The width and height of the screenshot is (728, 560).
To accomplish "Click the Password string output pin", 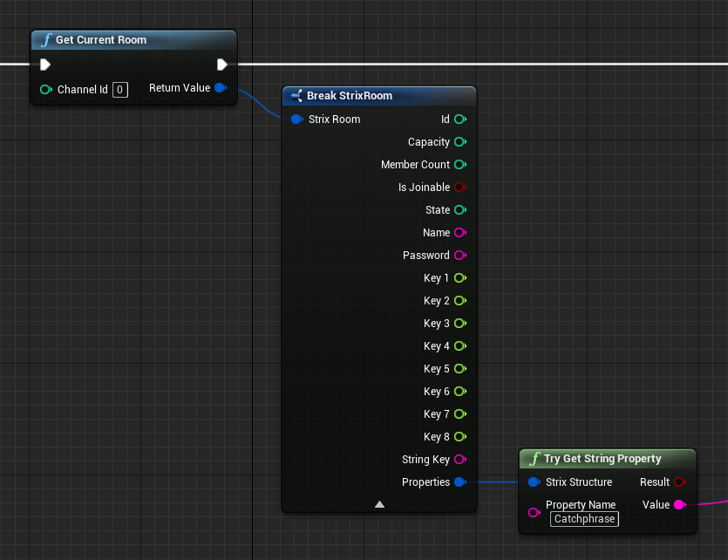I will point(460,256).
